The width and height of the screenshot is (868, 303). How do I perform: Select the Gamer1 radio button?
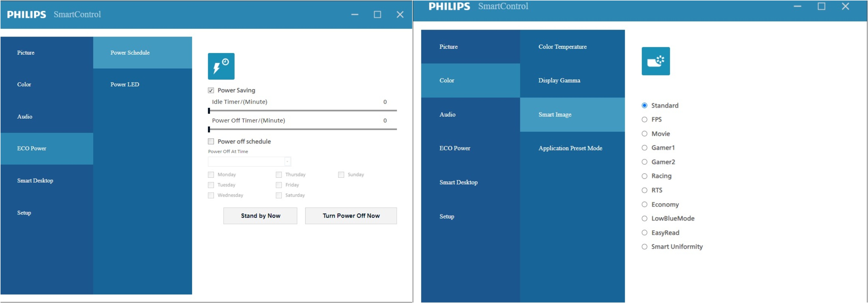pyautogui.click(x=644, y=148)
